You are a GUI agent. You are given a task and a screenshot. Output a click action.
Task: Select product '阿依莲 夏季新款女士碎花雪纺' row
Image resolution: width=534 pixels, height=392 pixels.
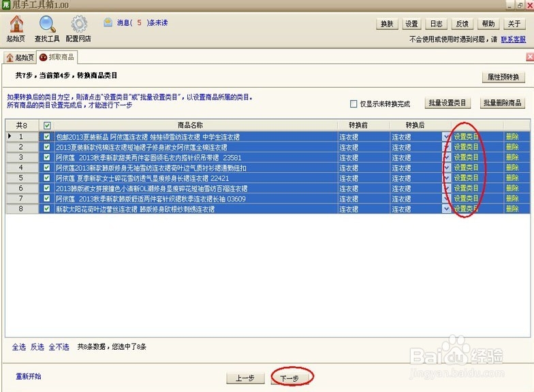click(x=268, y=178)
